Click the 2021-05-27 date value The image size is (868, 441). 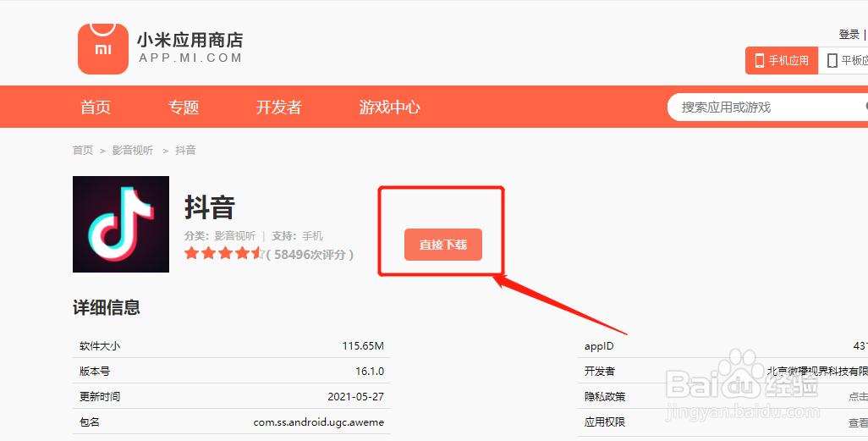coord(356,397)
